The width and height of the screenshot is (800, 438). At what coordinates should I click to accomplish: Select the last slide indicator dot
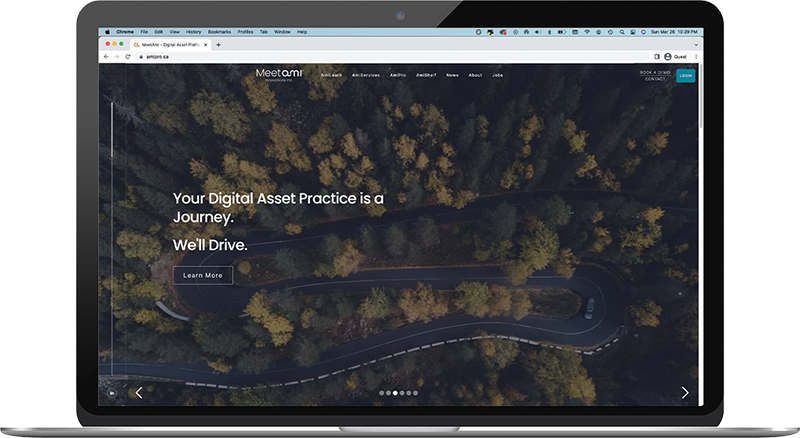pyautogui.click(x=416, y=393)
